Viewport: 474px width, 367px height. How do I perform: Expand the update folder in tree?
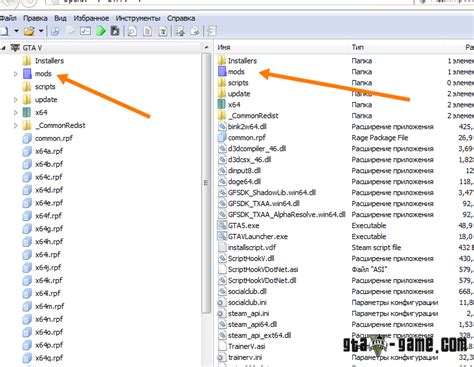[15, 99]
